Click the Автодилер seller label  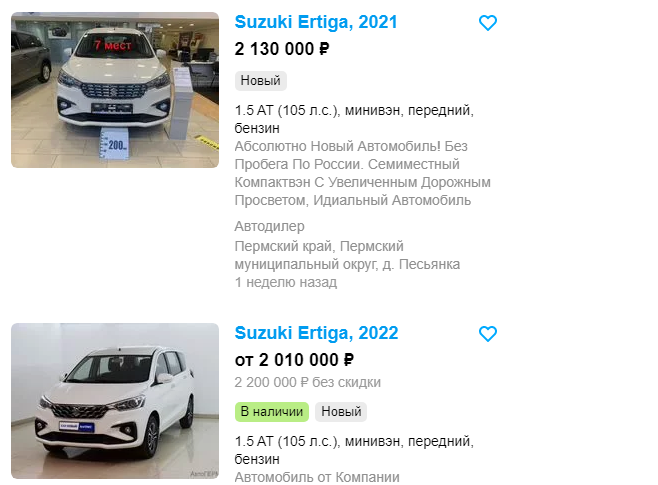[269, 226]
